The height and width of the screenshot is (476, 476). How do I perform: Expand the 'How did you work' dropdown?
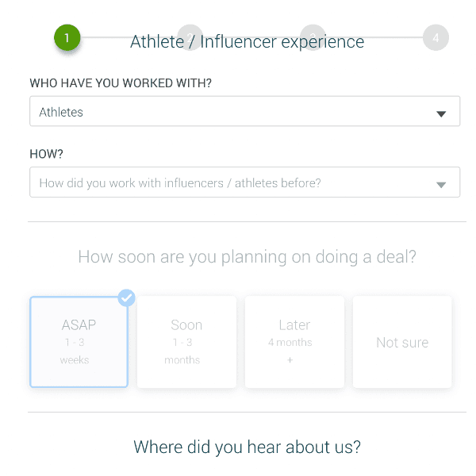[238, 182]
